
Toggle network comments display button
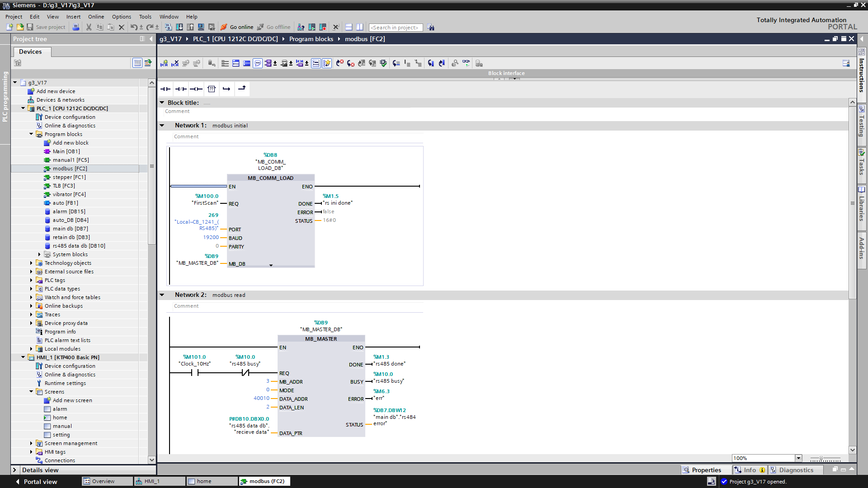pos(316,63)
